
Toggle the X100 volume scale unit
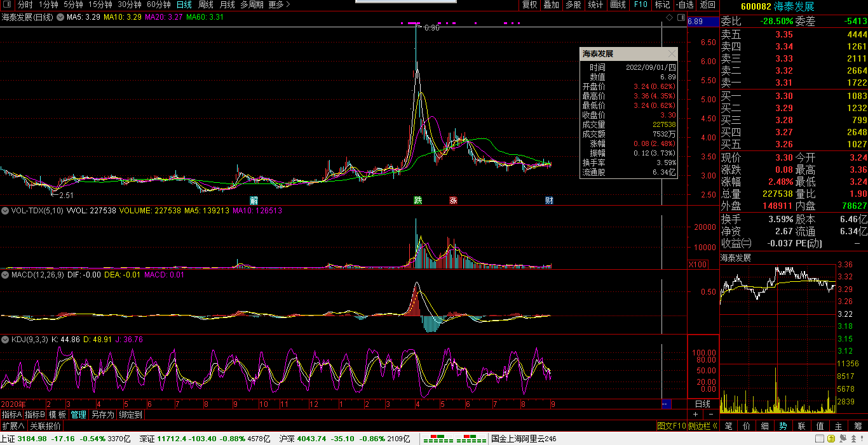(x=698, y=264)
